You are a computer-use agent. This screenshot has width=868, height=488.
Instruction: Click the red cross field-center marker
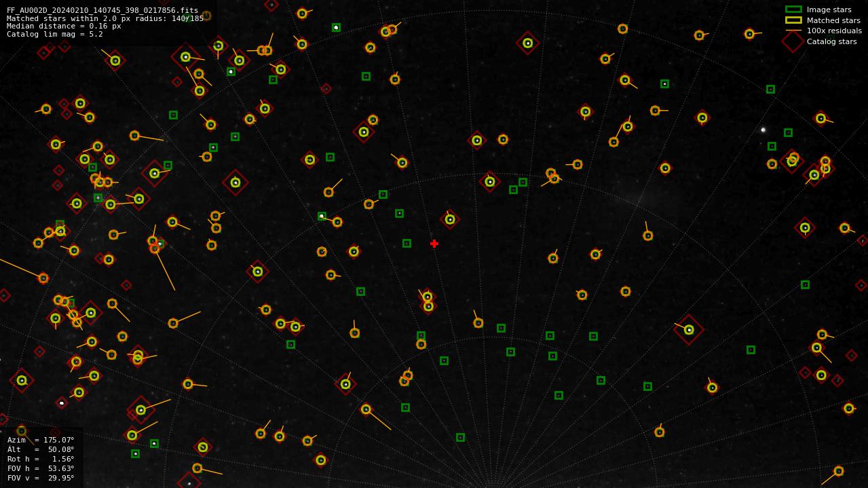434,244
